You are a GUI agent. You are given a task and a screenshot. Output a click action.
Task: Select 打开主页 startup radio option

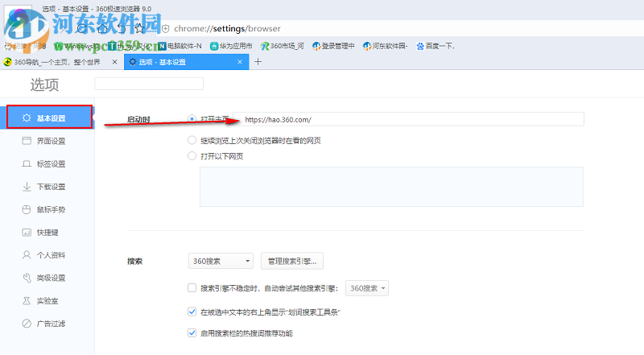[x=192, y=119]
